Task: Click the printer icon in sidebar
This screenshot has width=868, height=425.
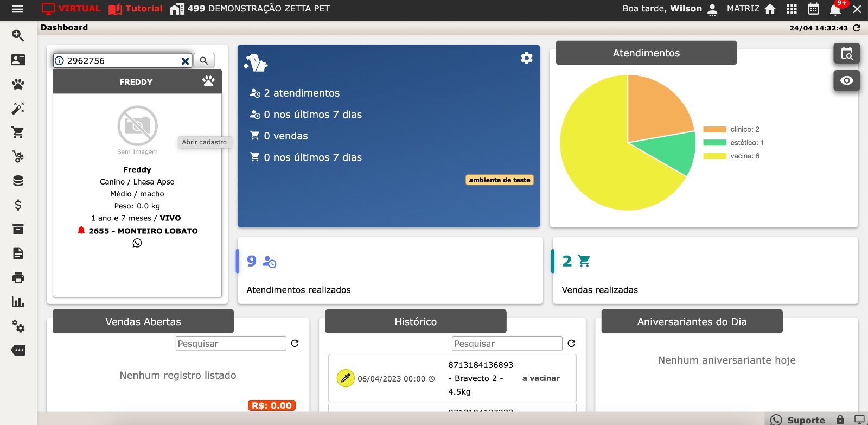Action: point(18,278)
